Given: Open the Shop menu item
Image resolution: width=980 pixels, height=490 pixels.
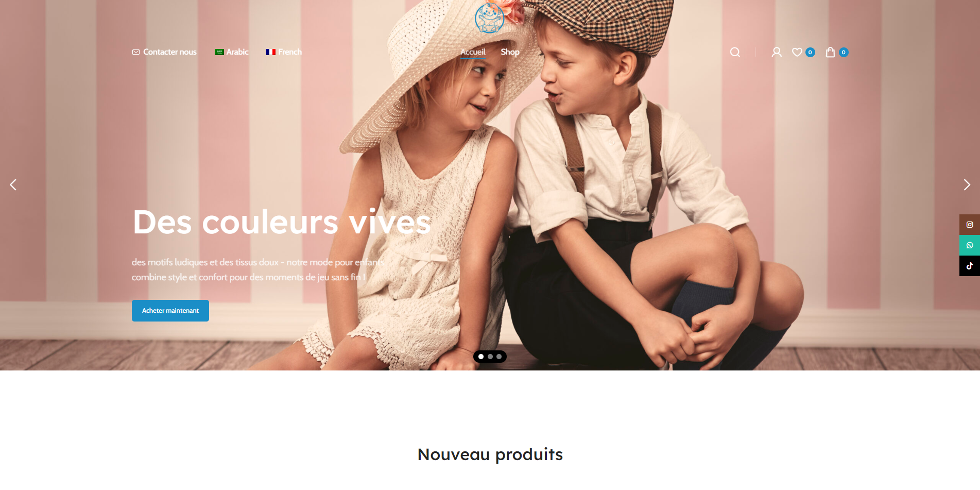Looking at the screenshot, I should [x=510, y=52].
